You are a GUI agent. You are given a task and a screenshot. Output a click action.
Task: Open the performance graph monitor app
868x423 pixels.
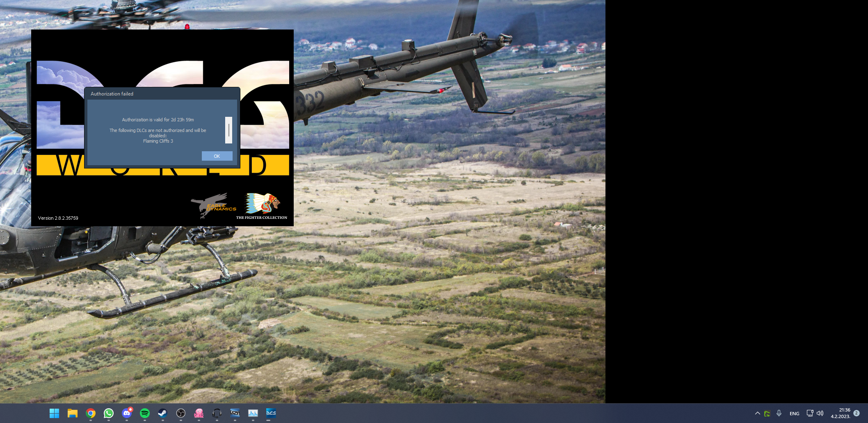point(253,413)
